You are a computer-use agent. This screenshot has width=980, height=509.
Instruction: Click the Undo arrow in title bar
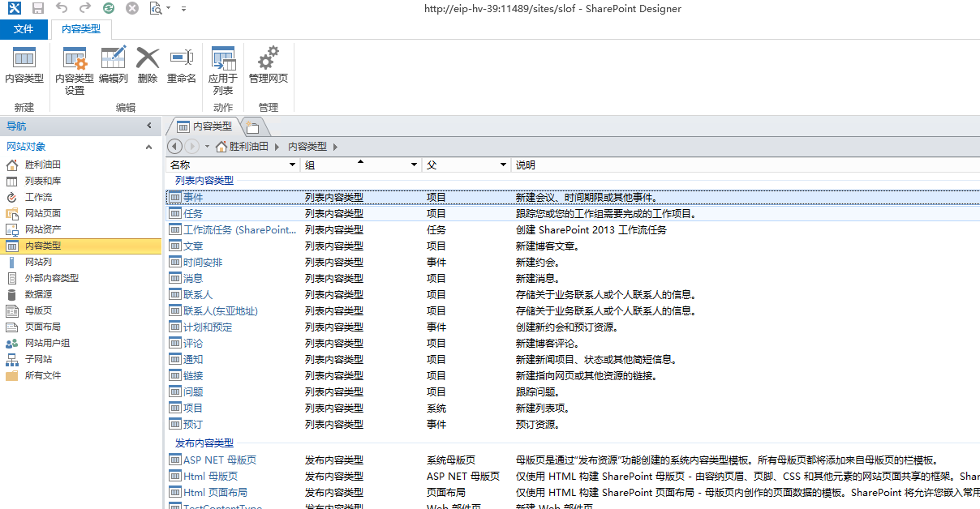tap(62, 8)
